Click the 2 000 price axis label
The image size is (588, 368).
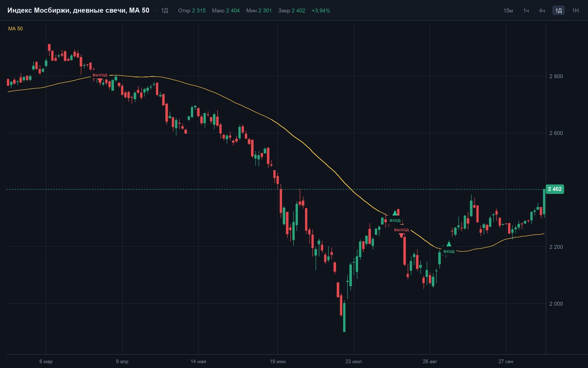(x=557, y=304)
